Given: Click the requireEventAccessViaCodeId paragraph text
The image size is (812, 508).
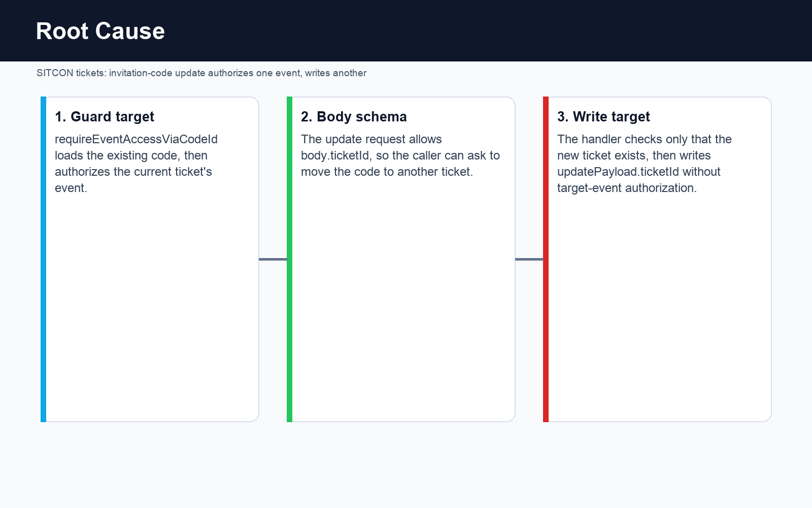Looking at the screenshot, I should point(136,164).
